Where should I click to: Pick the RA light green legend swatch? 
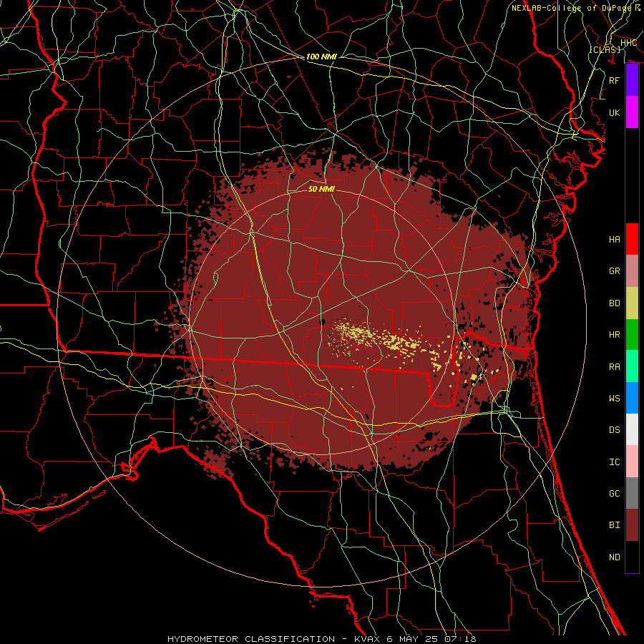click(632, 366)
